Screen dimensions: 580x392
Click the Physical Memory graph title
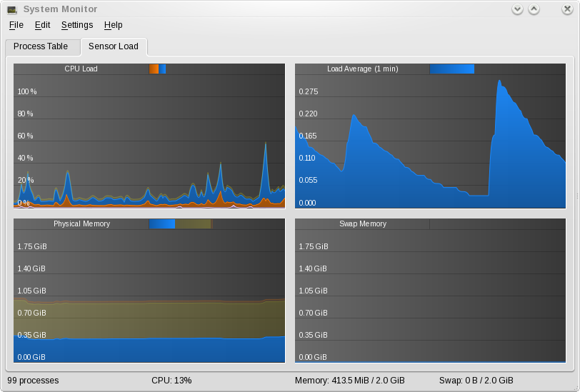coord(81,224)
